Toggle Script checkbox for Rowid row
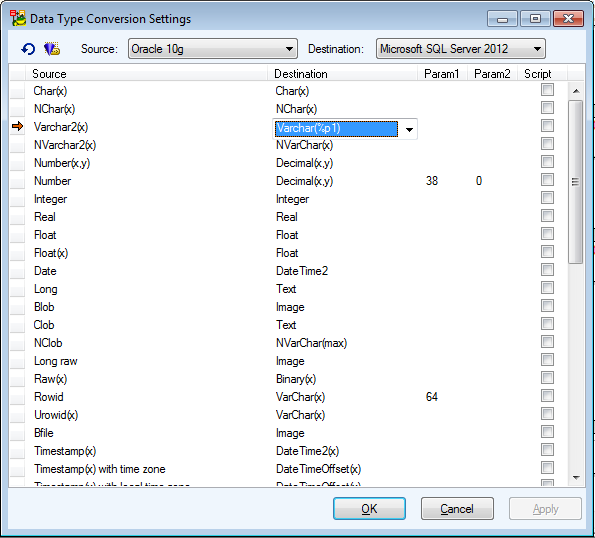The image size is (595, 538). (x=547, y=396)
